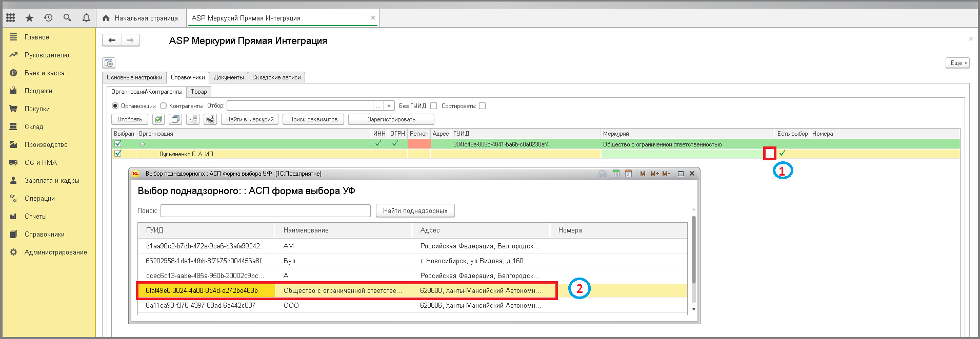Toggle the Сортировать checkbox
The width and height of the screenshot is (980, 339).
point(482,106)
